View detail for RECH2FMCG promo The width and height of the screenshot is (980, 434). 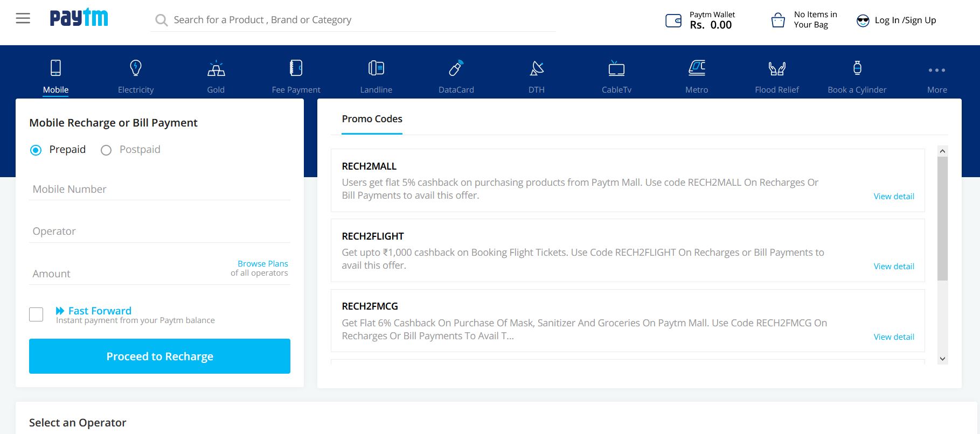(x=894, y=337)
